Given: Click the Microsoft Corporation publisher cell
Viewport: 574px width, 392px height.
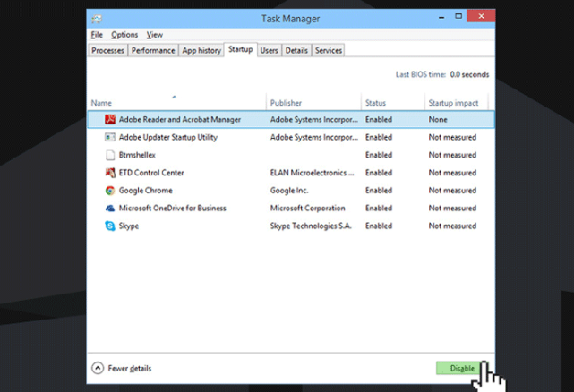Looking at the screenshot, I should coord(307,208).
